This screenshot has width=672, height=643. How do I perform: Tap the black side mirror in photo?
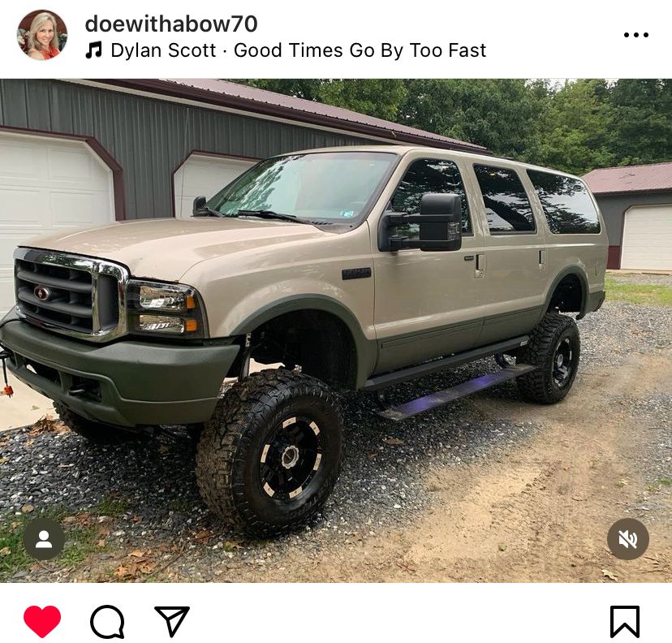pyautogui.click(x=440, y=222)
